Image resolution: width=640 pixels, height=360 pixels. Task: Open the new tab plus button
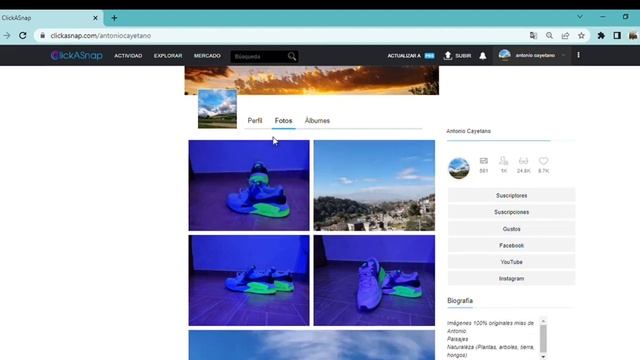(114, 18)
